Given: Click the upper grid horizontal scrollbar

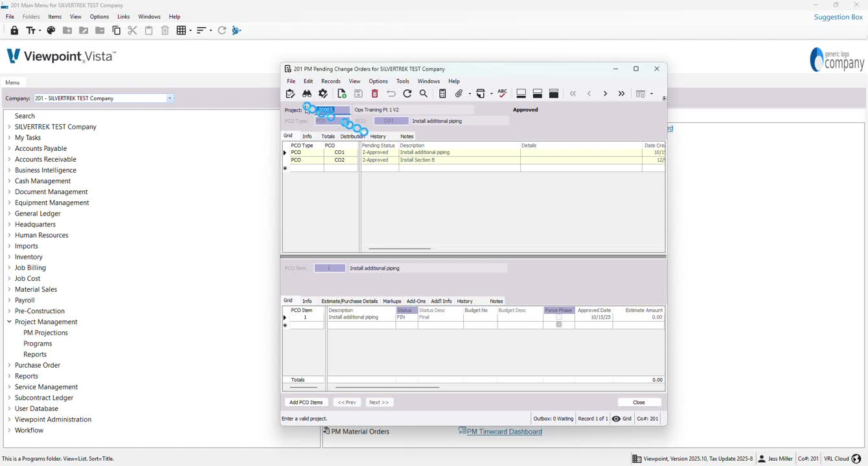Looking at the screenshot, I should coord(400,249).
